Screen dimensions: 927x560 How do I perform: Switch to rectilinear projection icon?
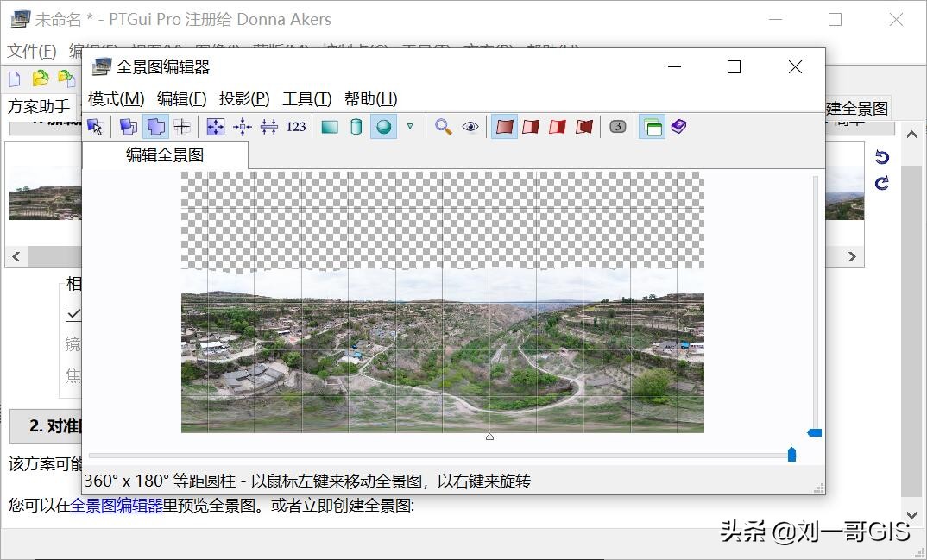(329, 126)
